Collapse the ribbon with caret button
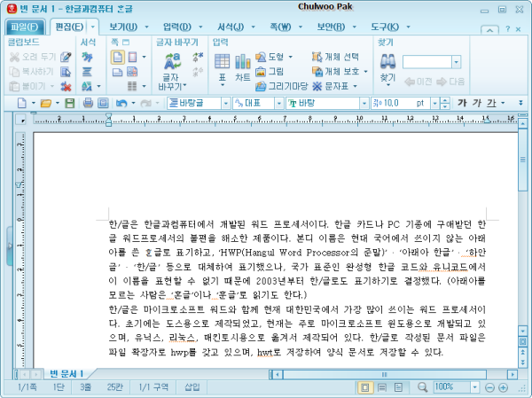This screenshot has height=398, width=532. (x=489, y=29)
